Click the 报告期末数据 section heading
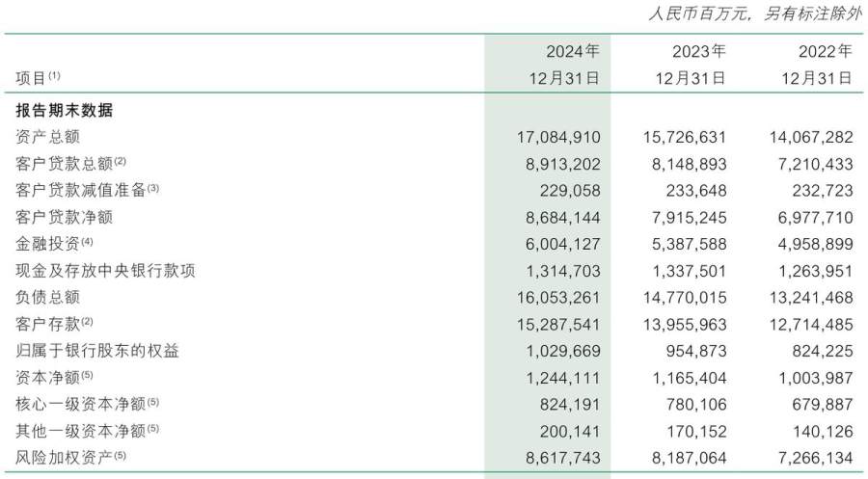The height and width of the screenshot is (479, 868). click(x=65, y=110)
